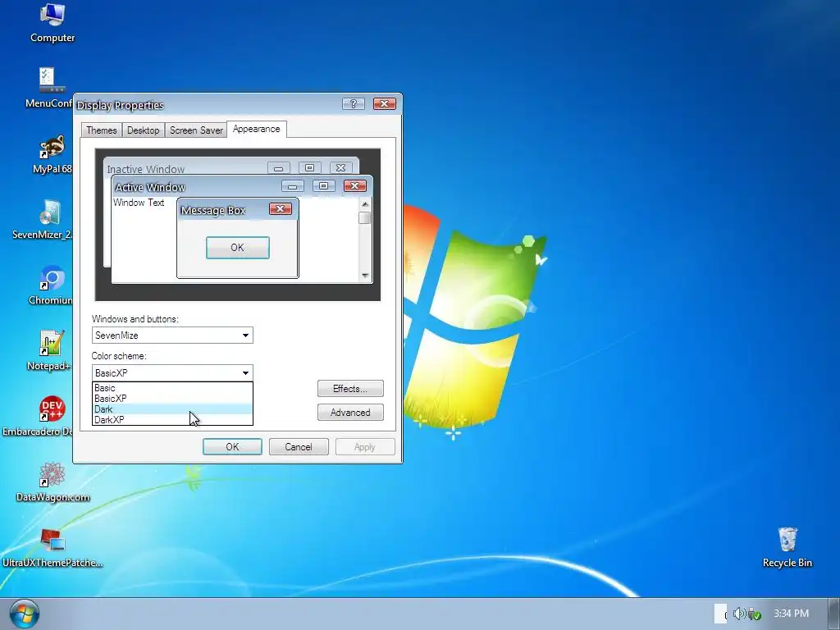The height and width of the screenshot is (630, 840).
Task: Select the Appearance tab
Action: click(x=257, y=129)
